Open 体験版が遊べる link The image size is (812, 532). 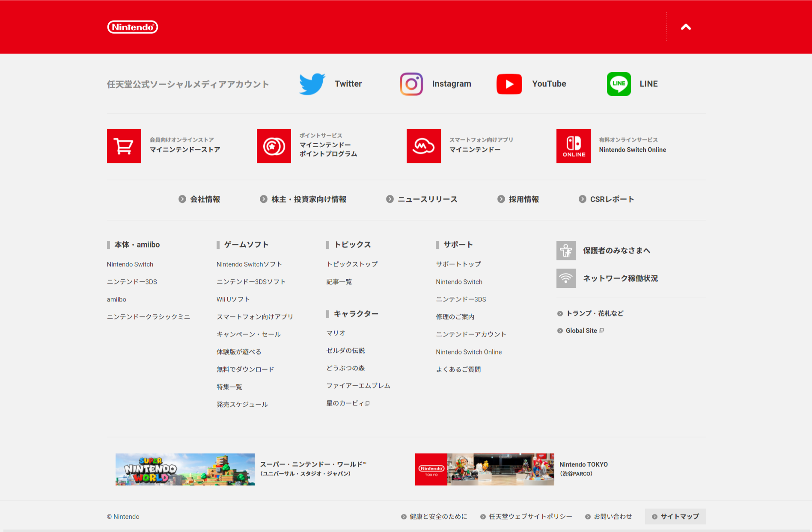(239, 352)
